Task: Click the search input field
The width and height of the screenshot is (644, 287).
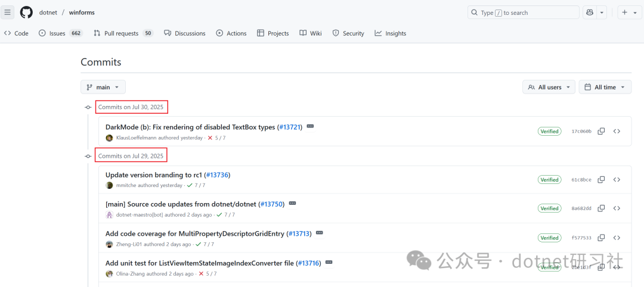Action: (523, 13)
